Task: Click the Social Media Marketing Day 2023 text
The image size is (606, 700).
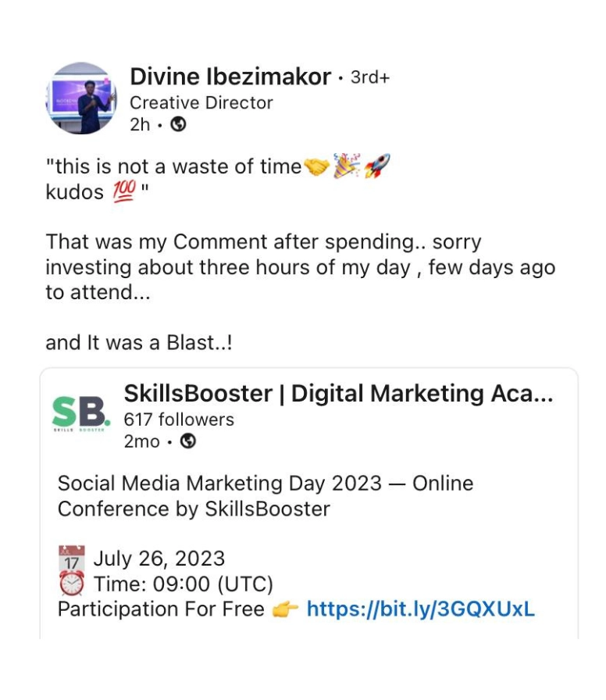Action: [219, 484]
